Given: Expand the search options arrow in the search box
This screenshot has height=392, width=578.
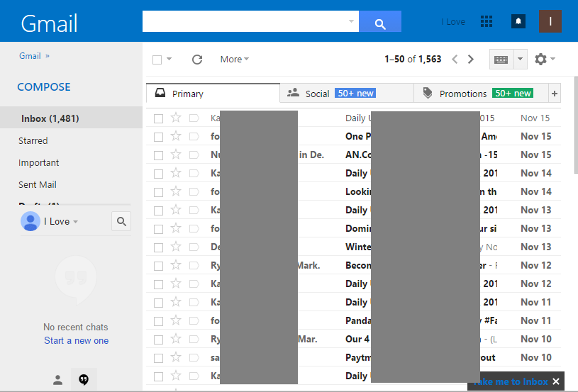Looking at the screenshot, I should (x=351, y=21).
